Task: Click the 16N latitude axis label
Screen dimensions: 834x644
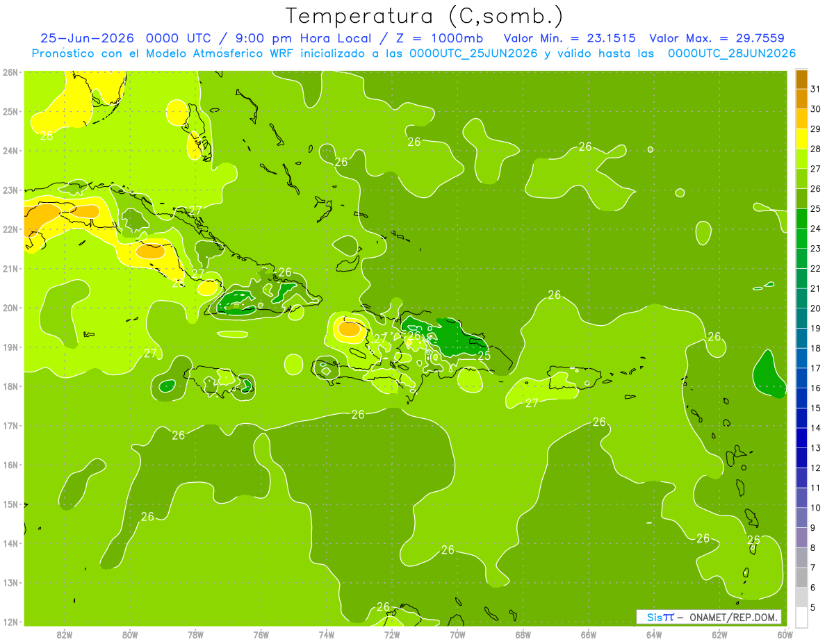Action: (x=10, y=465)
